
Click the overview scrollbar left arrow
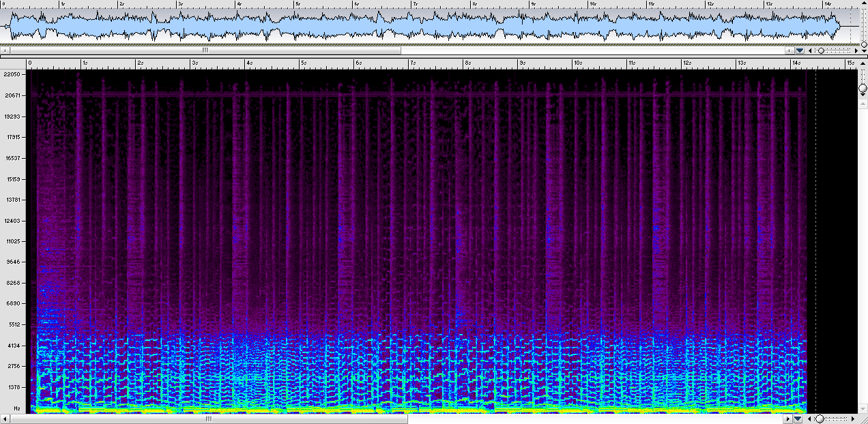(5, 50)
